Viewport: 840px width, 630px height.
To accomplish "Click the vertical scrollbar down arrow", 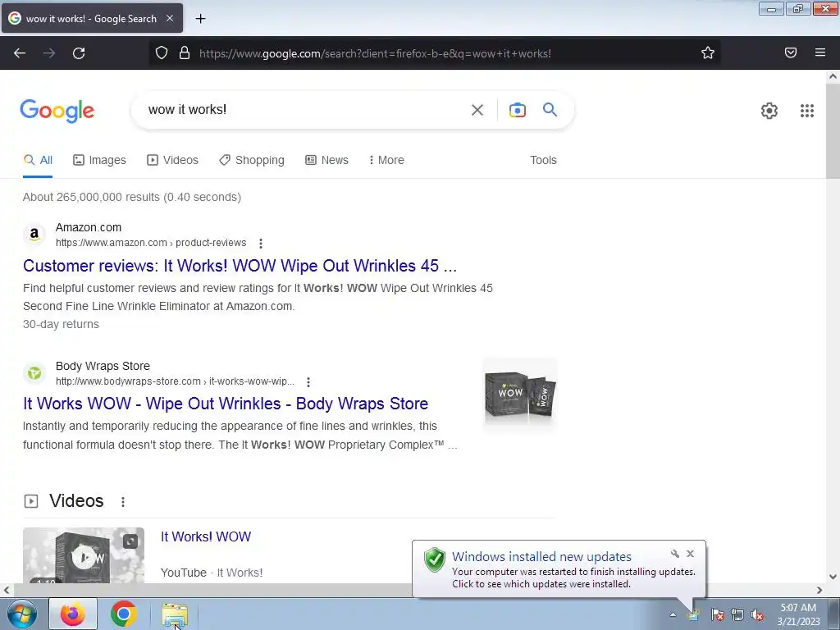I will [x=833, y=577].
